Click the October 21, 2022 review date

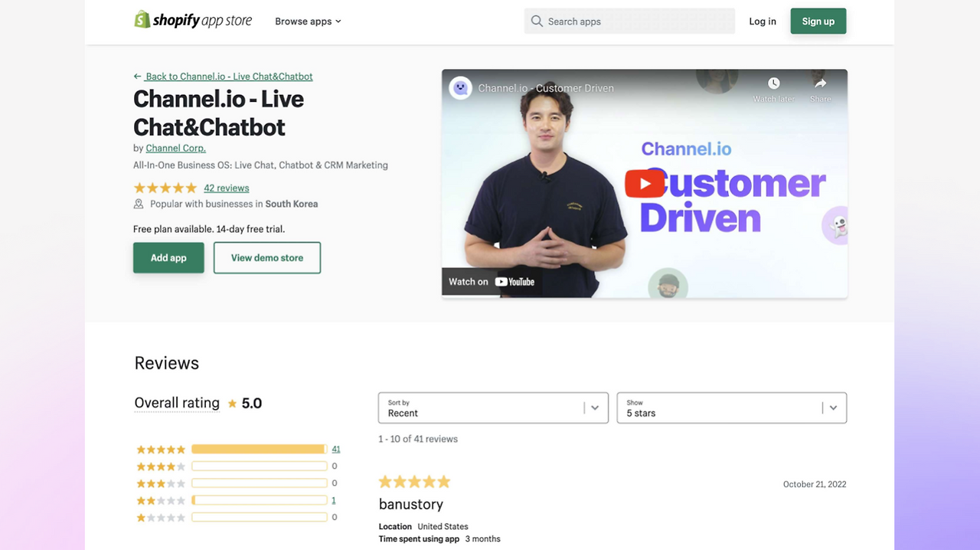point(815,484)
